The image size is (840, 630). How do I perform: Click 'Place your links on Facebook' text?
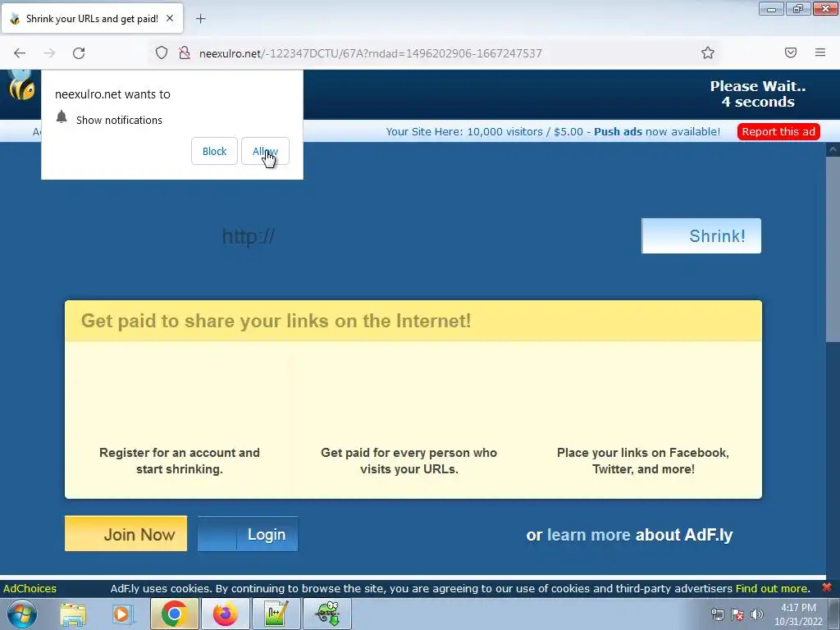coord(643,461)
